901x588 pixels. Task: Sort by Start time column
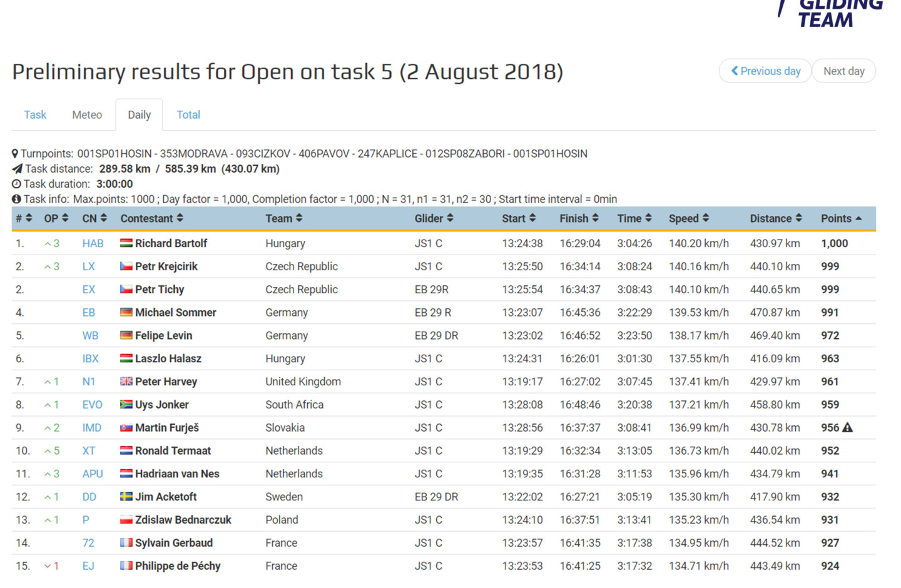[x=518, y=218]
